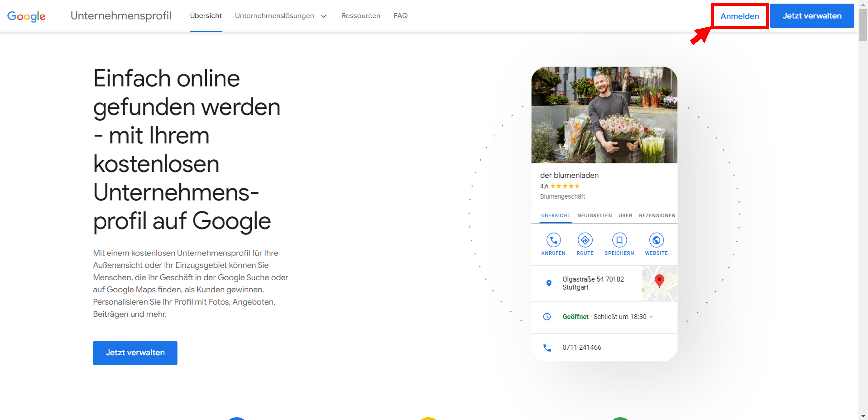Click the chevron beside Unternehmenslösungen
Image resolution: width=868 pixels, height=420 pixels.
pos(324,16)
